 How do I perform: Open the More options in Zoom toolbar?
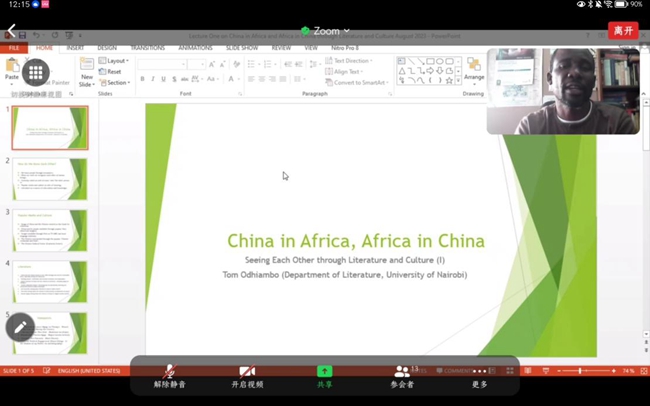(x=480, y=374)
